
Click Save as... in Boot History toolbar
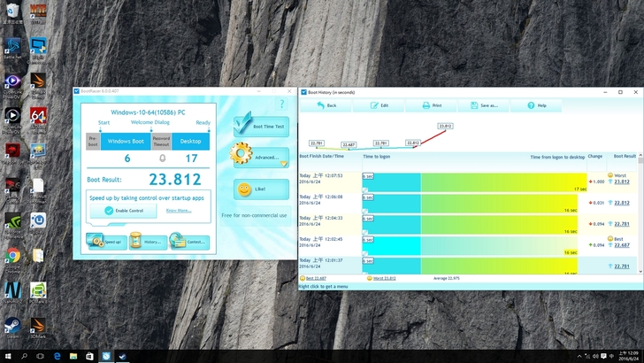point(484,105)
